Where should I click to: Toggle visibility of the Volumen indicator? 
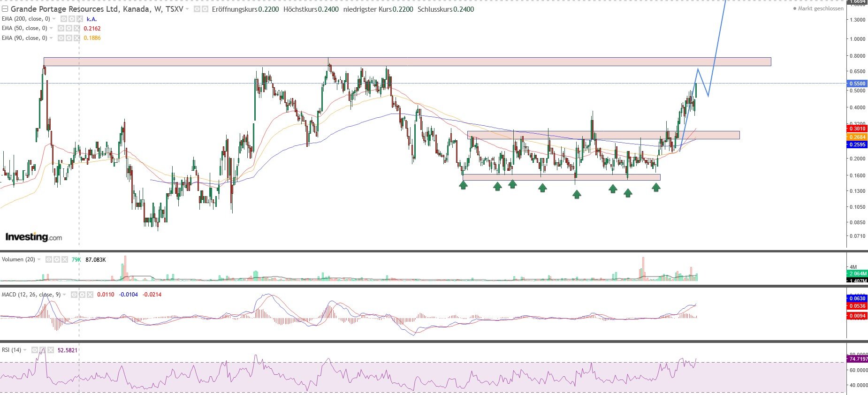click(49, 259)
